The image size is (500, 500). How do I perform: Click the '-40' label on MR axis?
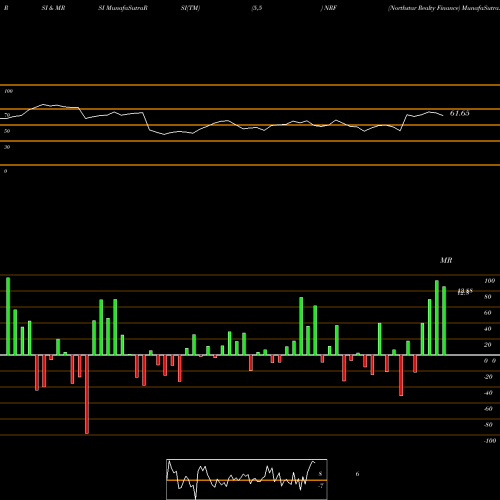pyautogui.click(x=488, y=393)
